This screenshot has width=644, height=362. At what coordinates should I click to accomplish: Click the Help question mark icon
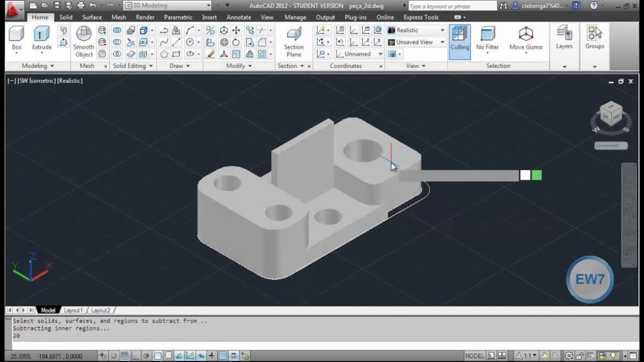pos(594,6)
